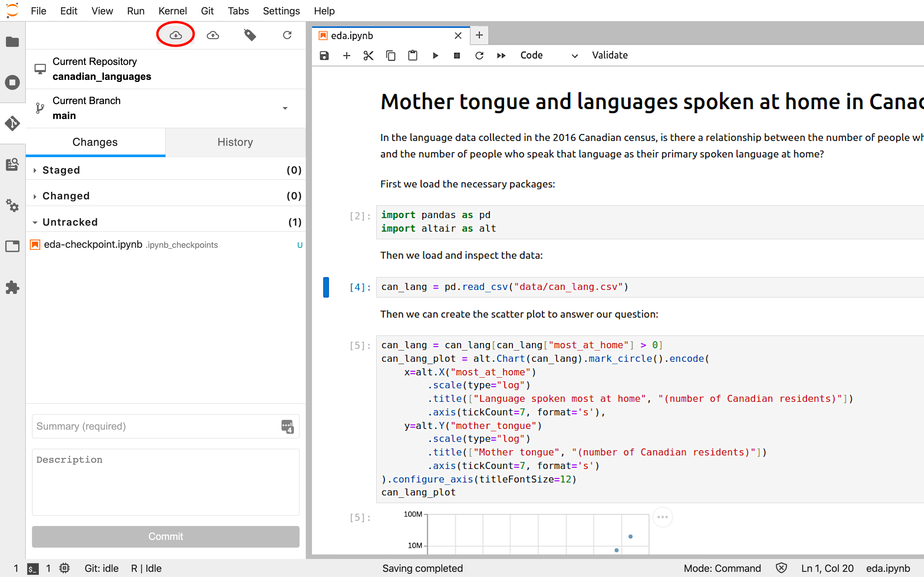Image resolution: width=924 pixels, height=577 pixels.
Task: Click the new notebook tab icon
Action: click(x=479, y=35)
